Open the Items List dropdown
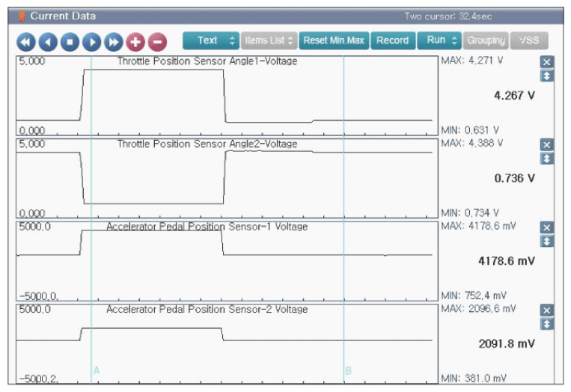 pos(269,40)
